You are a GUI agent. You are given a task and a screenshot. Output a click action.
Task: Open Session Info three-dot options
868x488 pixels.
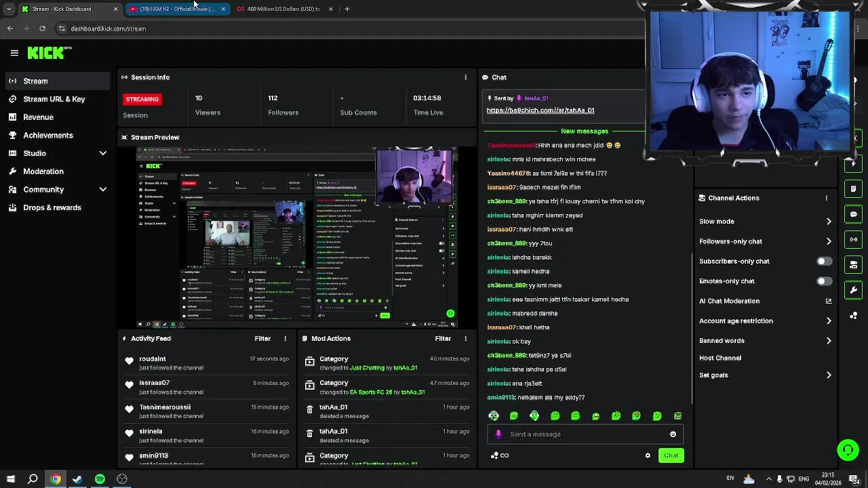[465, 77]
